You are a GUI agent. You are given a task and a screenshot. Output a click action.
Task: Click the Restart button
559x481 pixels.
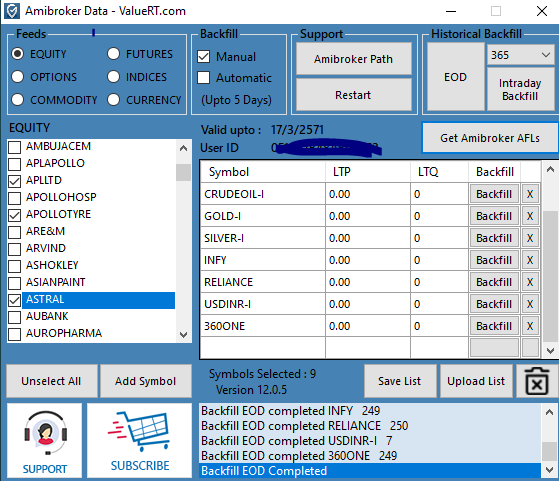[x=353, y=95]
